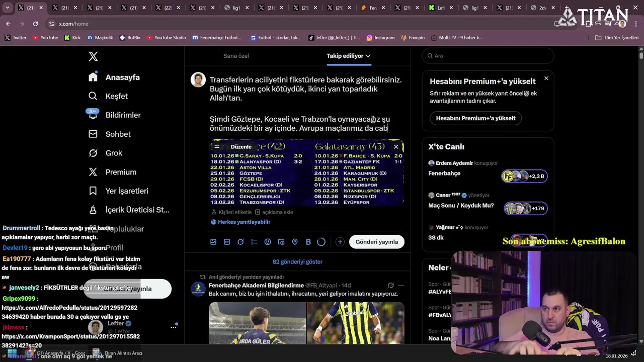Click the schedule post icon
Screen dimensions: 644x362
click(x=281, y=242)
